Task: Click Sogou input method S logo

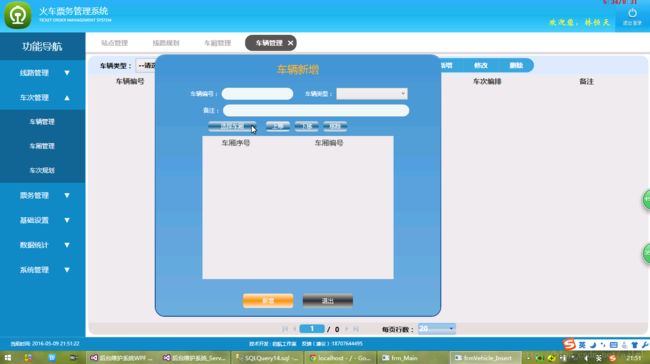Action: (569, 344)
